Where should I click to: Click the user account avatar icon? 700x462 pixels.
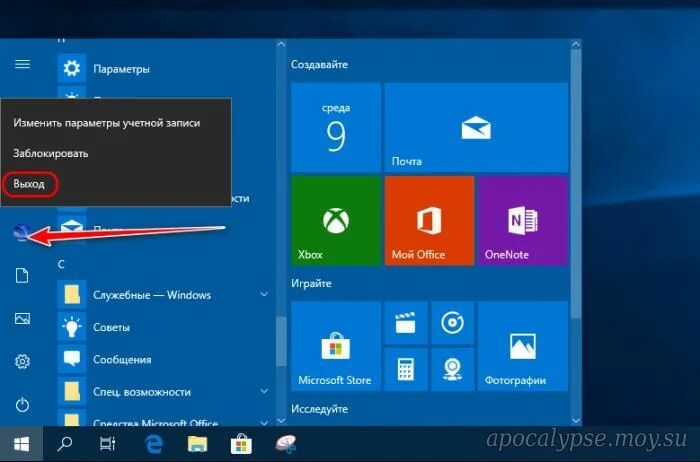pos(21,232)
